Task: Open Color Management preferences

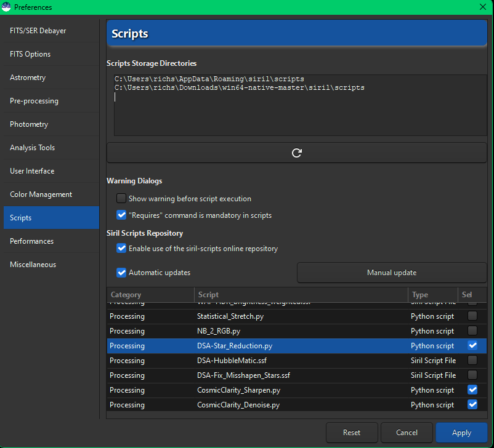Action: (51, 194)
